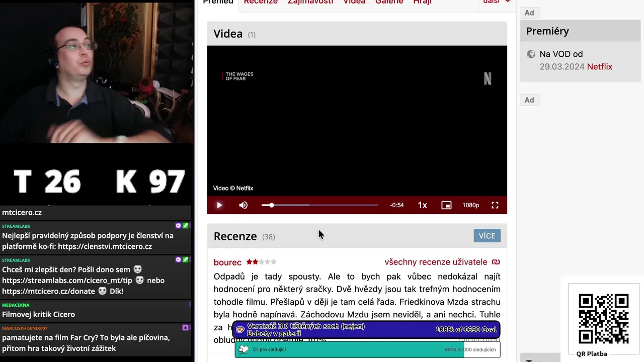The image size is (644, 362).
Task: Click the Ko-fi goal progress bar
Action: coord(366,330)
